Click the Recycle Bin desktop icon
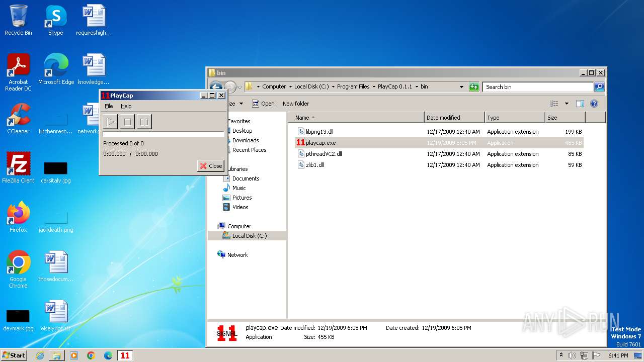Viewport: 644px width, 362px height. click(x=18, y=20)
